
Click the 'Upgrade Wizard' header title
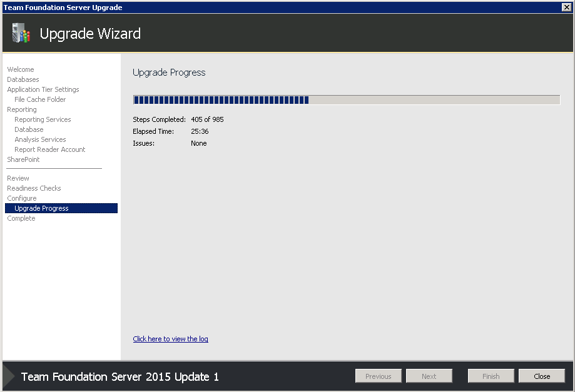click(x=90, y=33)
